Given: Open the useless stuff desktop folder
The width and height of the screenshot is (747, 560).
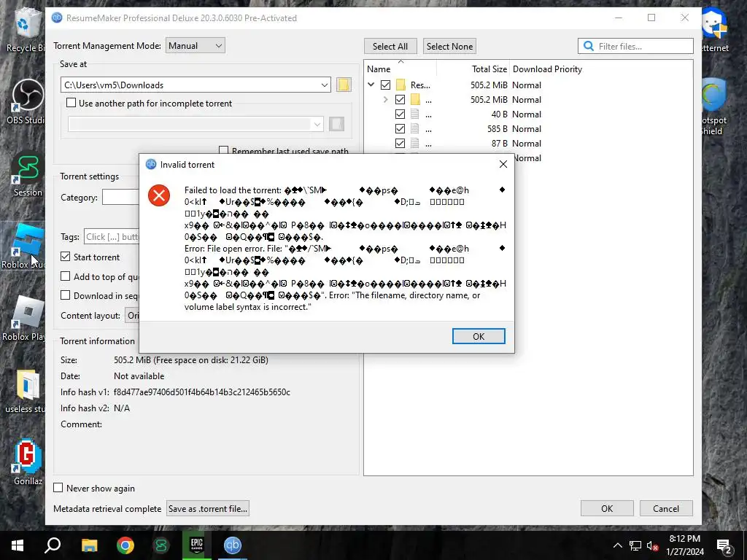Looking at the screenshot, I should click(26, 391).
